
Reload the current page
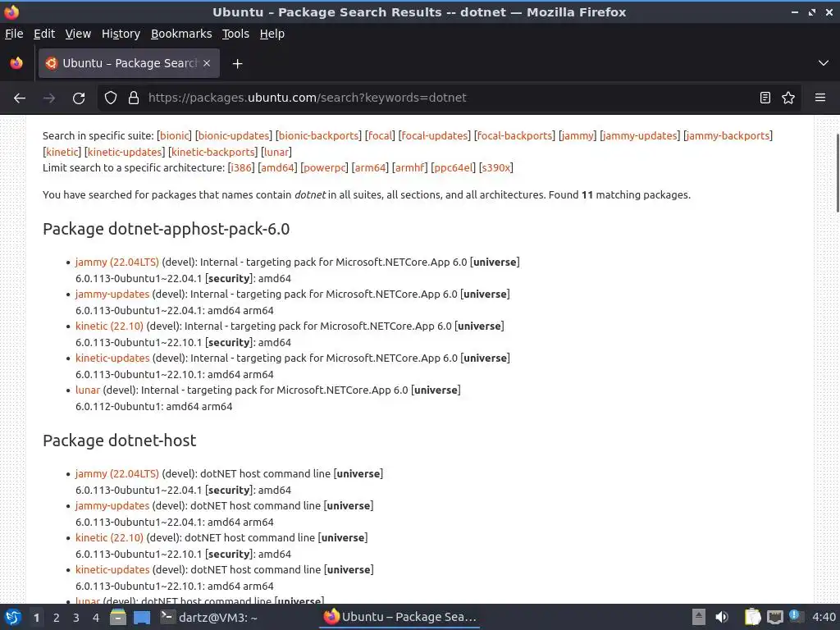[79, 98]
